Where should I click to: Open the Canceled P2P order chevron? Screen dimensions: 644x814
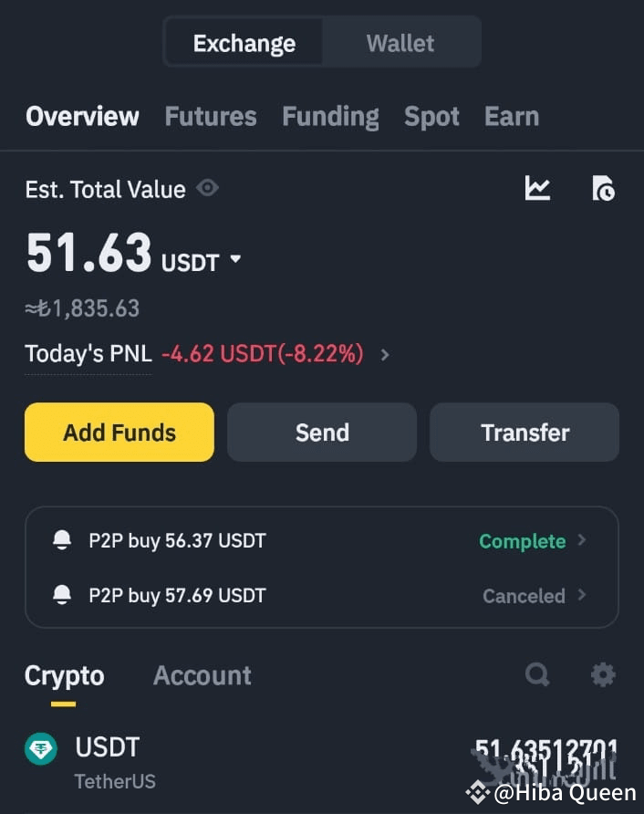[x=582, y=595]
